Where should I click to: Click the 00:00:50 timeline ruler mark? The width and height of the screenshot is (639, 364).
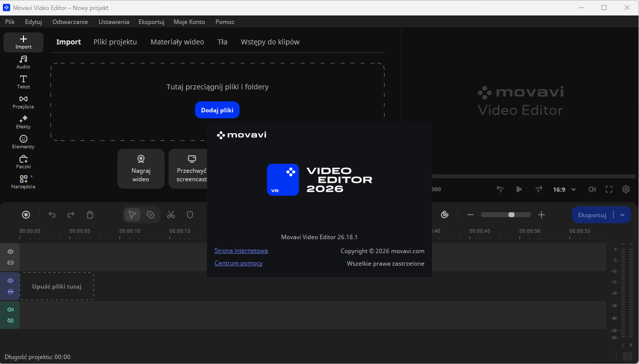(529, 231)
